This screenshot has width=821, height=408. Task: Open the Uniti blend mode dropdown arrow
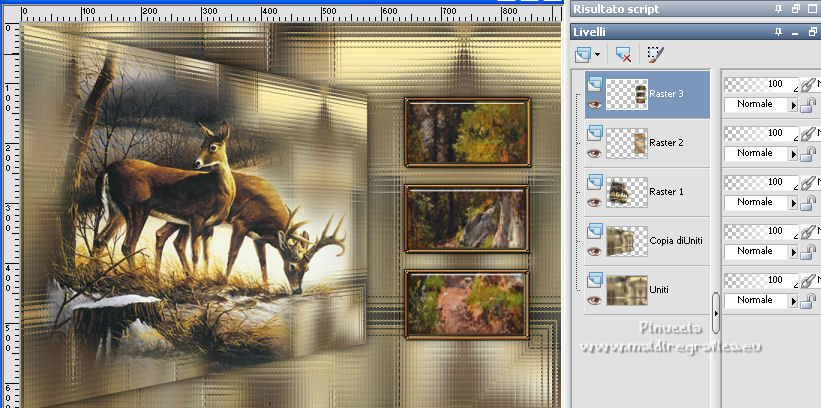coord(794,301)
